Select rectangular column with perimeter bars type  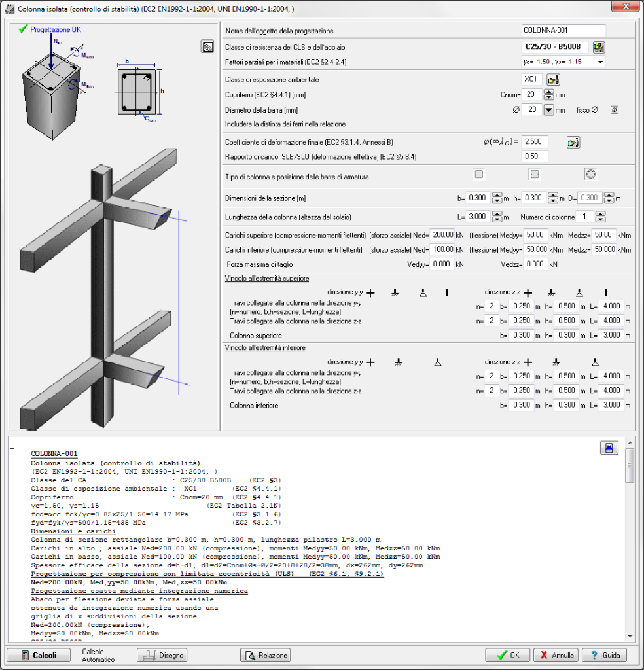[x=535, y=174]
